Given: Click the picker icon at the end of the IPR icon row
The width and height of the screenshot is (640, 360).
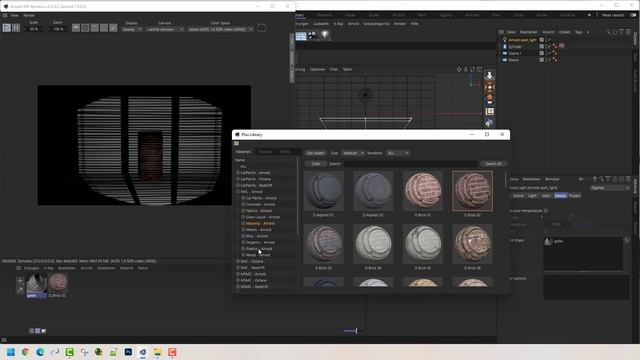Looking at the screenshot, I should point(113,28).
